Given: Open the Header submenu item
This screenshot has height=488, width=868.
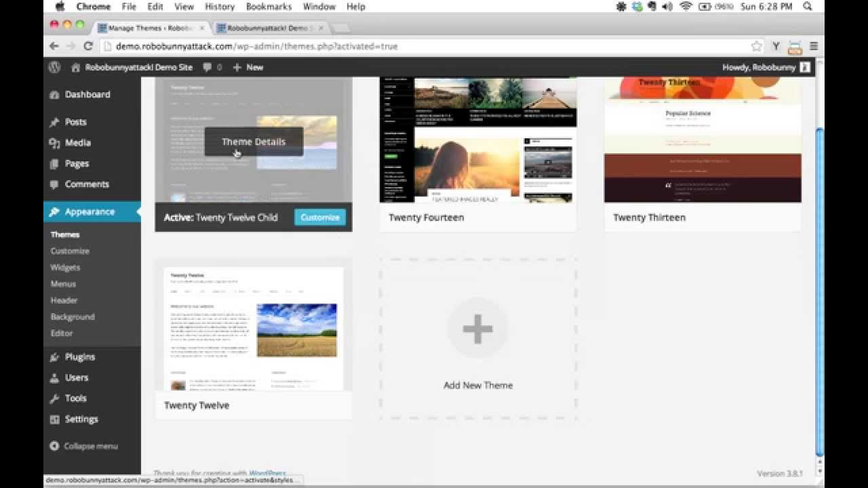Looking at the screenshot, I should 64,300.
